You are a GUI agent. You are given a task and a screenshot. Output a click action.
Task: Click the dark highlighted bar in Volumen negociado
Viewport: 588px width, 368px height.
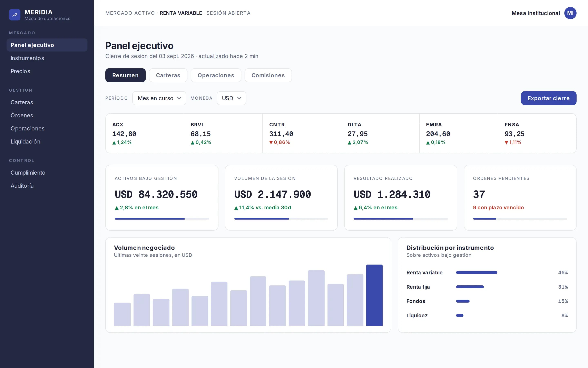[x=374, y=295]
